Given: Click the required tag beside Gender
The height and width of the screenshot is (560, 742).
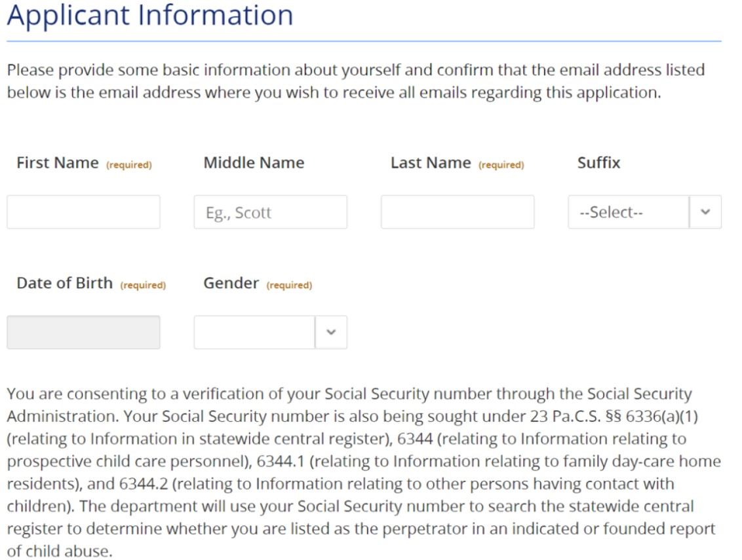Looking at the screenshot, I should coord(289,286).
